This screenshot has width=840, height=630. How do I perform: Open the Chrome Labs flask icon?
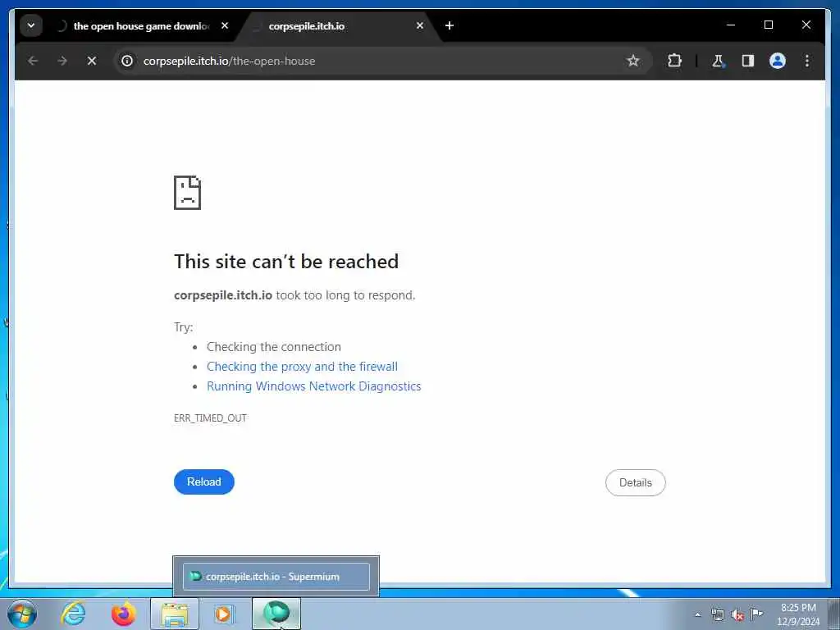tap(718, 61)
